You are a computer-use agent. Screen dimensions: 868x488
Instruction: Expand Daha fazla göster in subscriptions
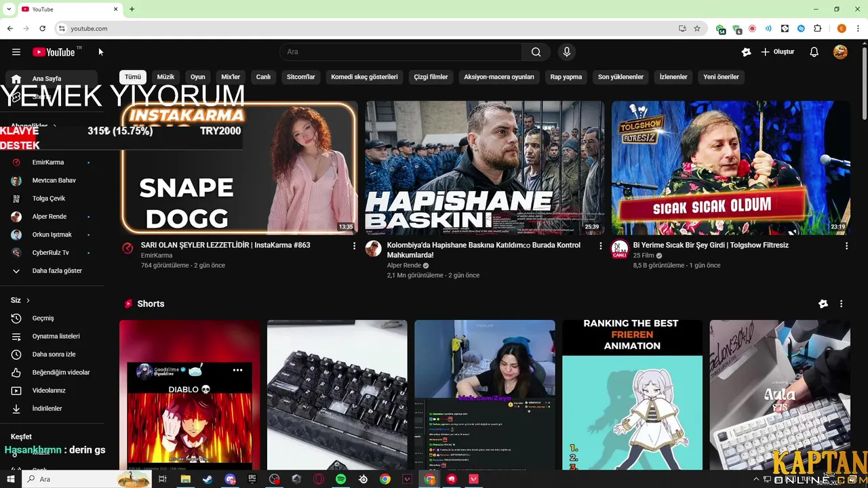coord(53,270)
